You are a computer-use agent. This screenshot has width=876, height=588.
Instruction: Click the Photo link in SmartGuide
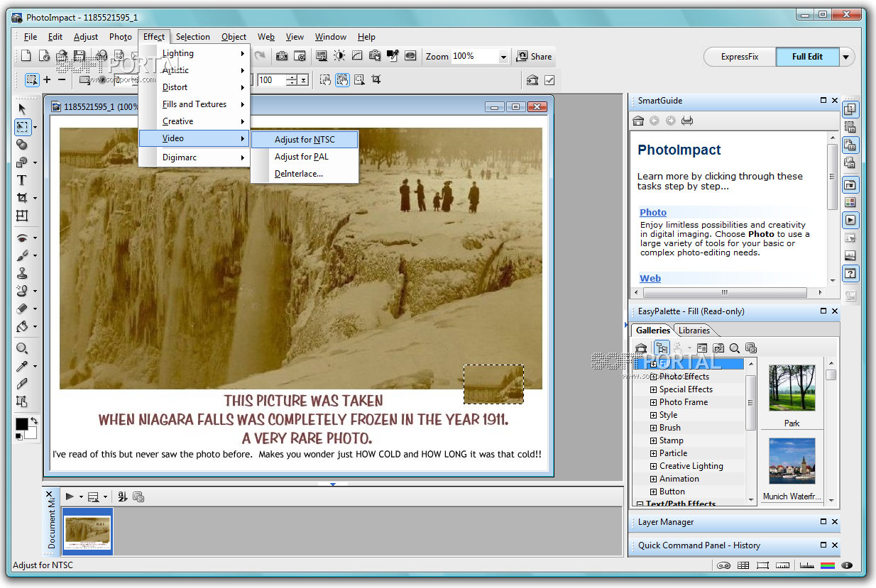652,212
